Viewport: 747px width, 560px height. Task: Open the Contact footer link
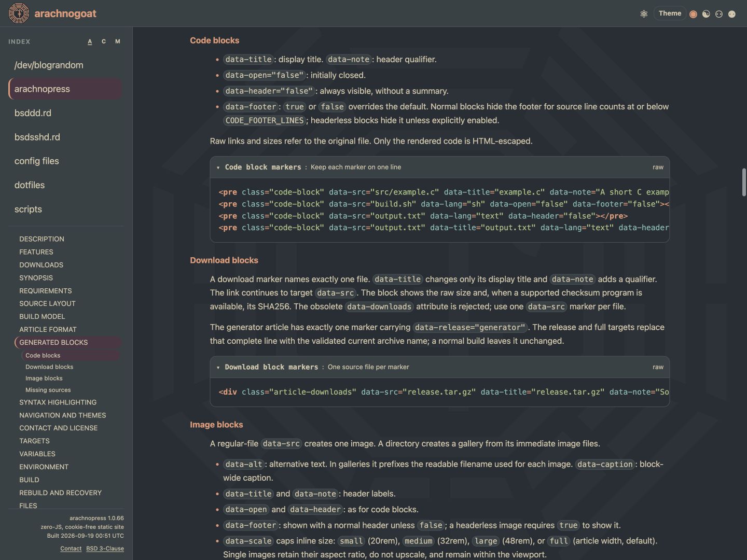pos(71,549)
